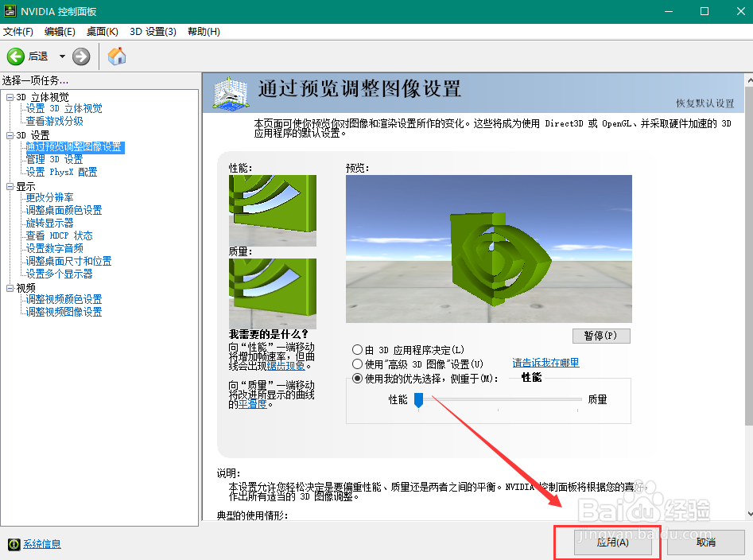
Task: Select 使用我的优先选择 radio option
Action: point(357,379)
